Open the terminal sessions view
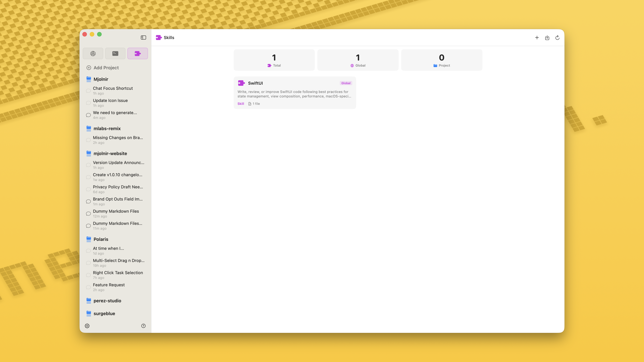Viewport: 644px width, 362px height. click(x=115, y=53)
